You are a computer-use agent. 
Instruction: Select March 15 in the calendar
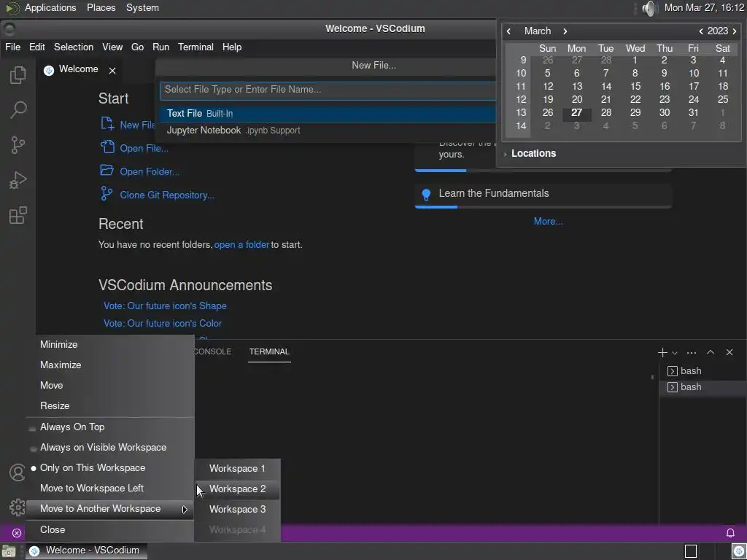(x=635, y=87)
